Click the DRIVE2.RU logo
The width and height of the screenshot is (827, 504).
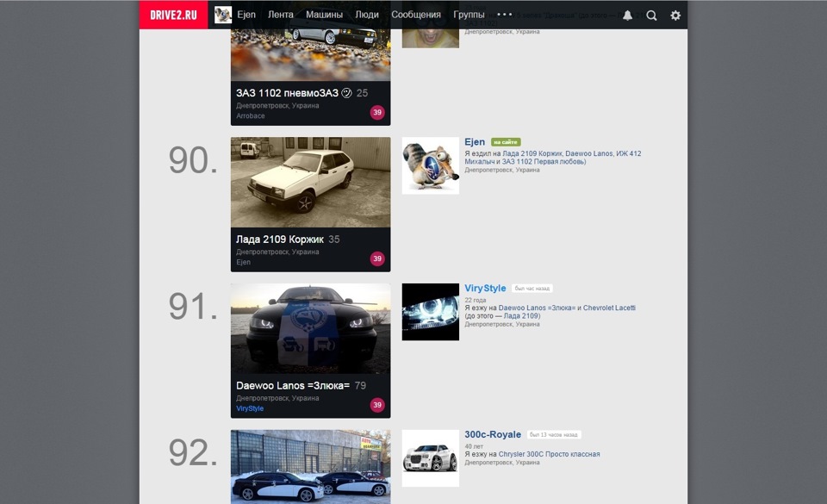173,15
